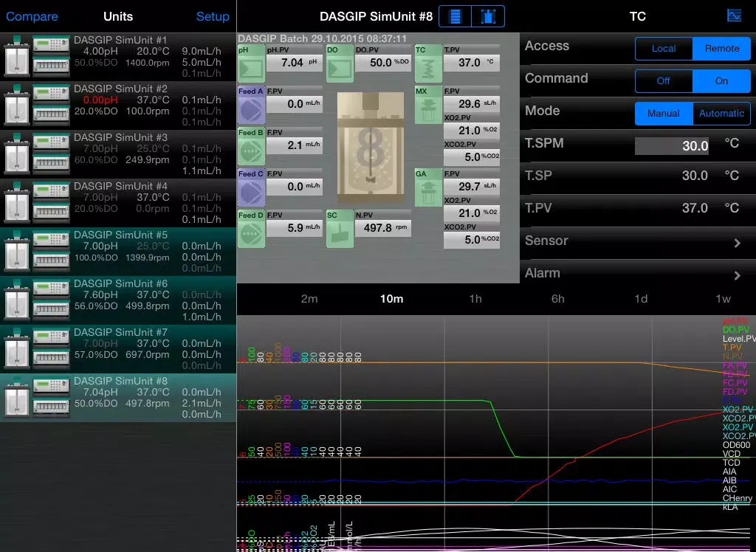
Task: Open the Compare view
Action: click(32, 16)
